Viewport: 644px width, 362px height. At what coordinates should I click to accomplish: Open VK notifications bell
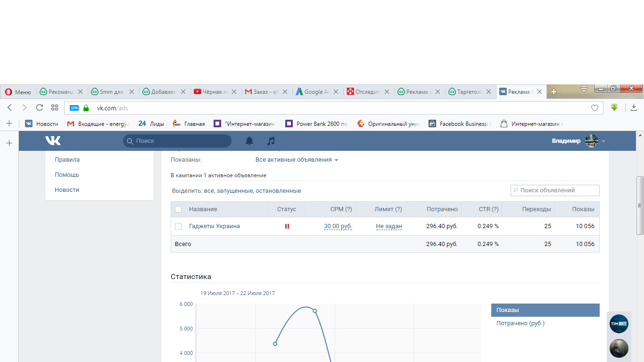[x=249, y=141]
